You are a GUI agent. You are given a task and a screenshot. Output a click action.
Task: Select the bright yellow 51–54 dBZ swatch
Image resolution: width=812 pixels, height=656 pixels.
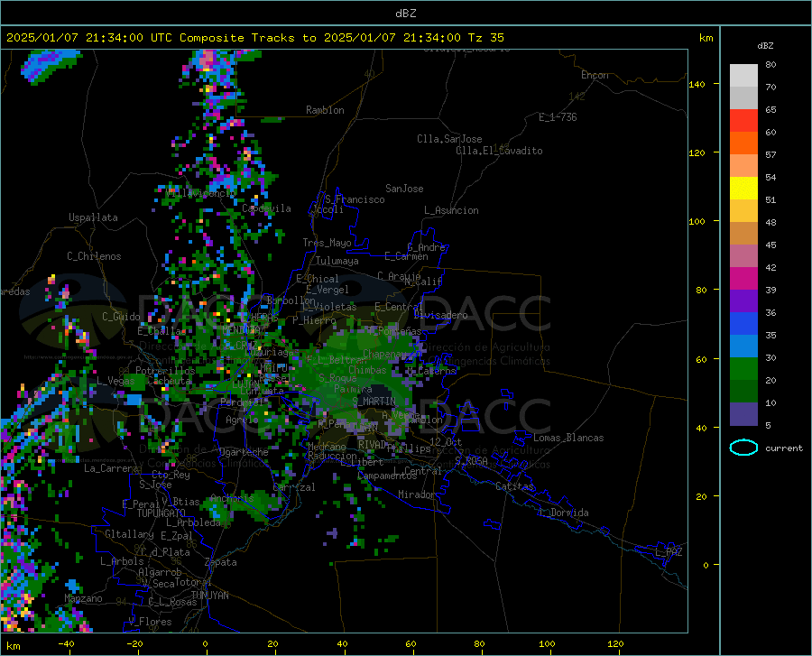coord(743,189)
